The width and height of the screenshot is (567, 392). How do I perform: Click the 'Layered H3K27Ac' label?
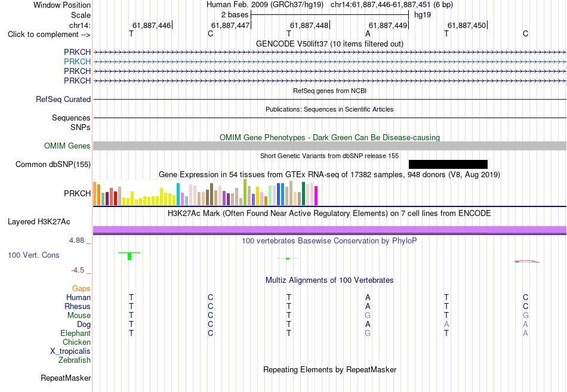point(39,222)
